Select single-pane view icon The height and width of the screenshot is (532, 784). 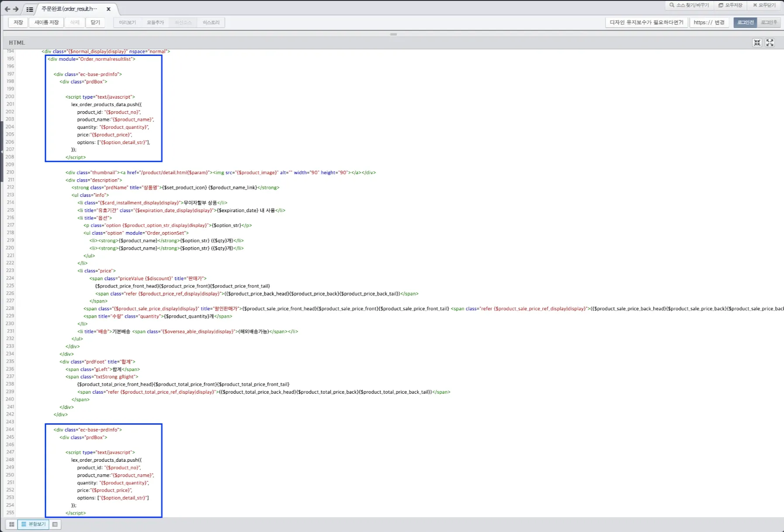click(x=55, y=524)
